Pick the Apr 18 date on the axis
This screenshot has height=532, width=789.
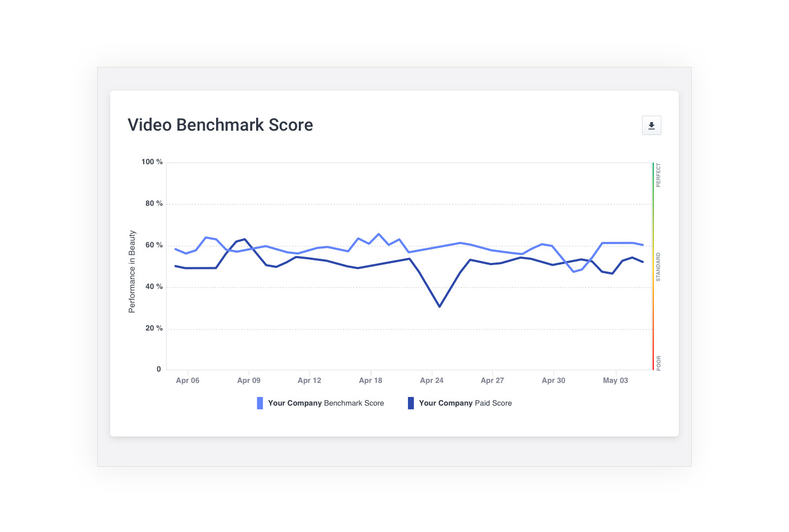pos(370,380)
